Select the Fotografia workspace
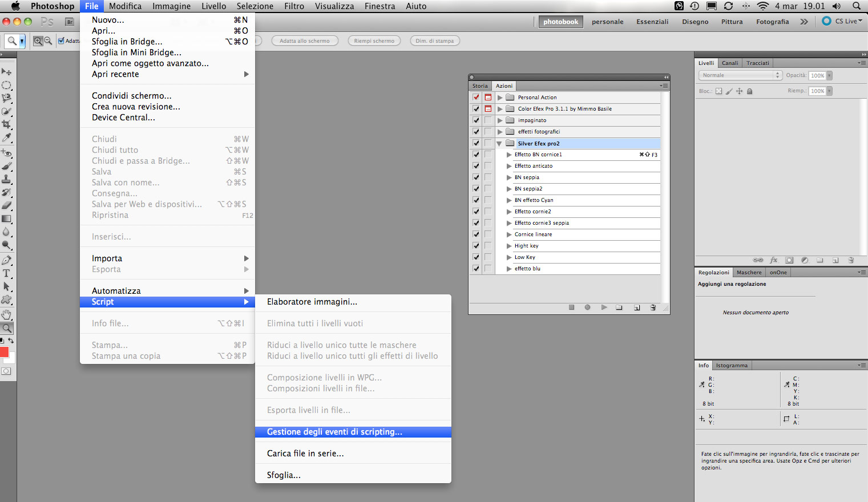 click(x=773, y=22)
